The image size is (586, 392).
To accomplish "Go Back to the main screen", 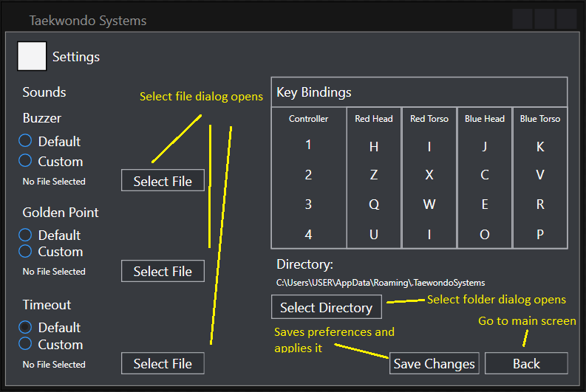I will click(x=526, y=363).
